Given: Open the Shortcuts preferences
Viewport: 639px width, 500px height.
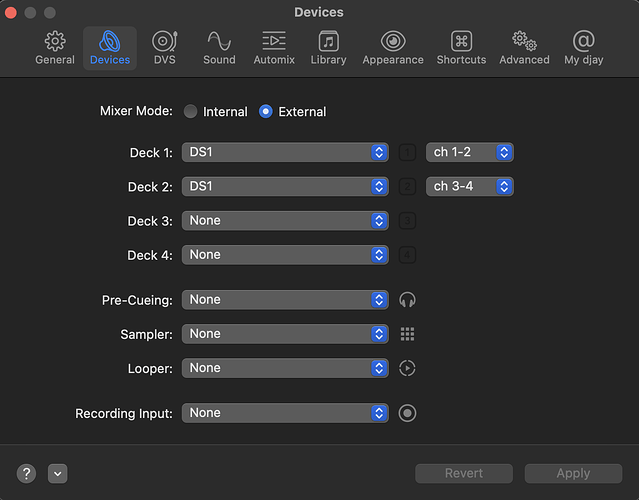Looking at the screenshot, I should [461, 47].
